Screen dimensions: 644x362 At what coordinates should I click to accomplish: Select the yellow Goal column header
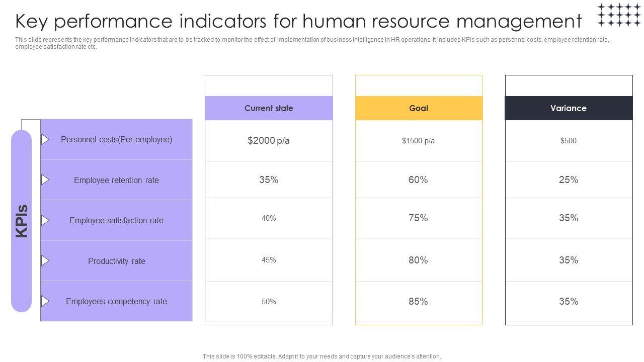coord(419,108)
